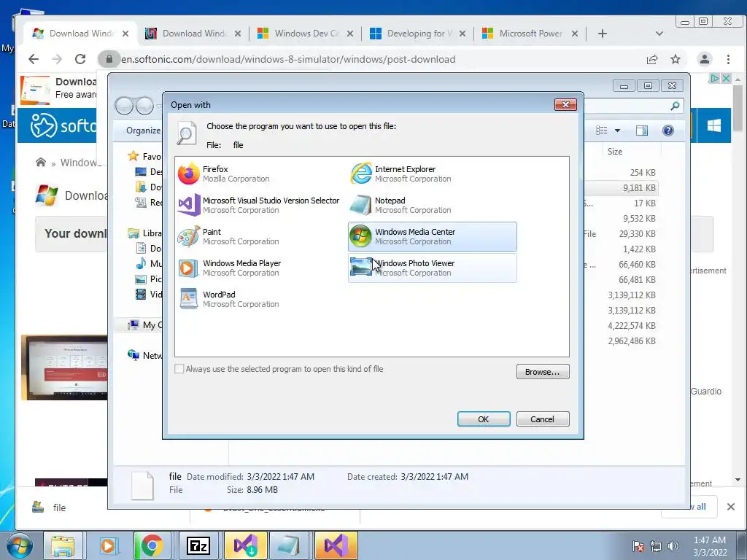Screen dimensions: 747x560
Task: Select Windows Media Player icon
Action: click(189, 268)
